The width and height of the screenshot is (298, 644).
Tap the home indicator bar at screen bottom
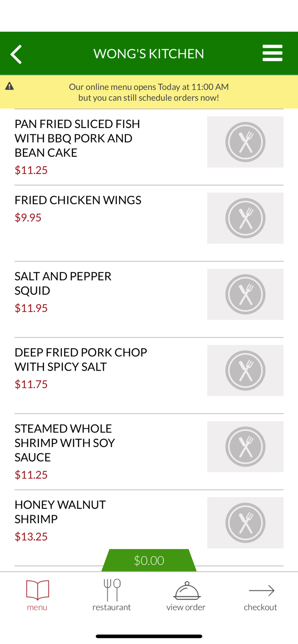(x=149, y=636)
